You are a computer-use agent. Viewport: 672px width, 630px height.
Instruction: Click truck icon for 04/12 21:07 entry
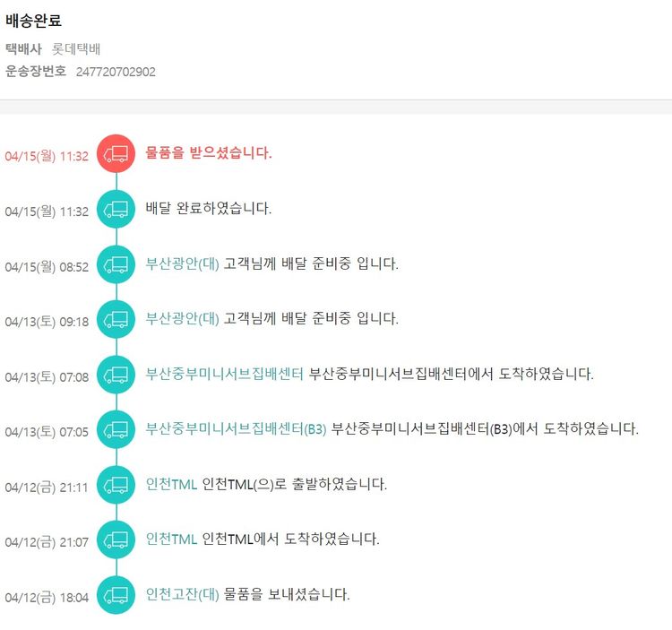(x=116, y=539)
